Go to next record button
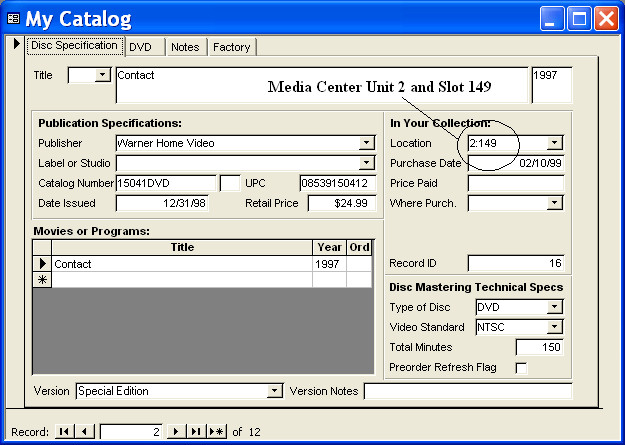This screenshot has width=625, height=445. (x=176, y=431)
